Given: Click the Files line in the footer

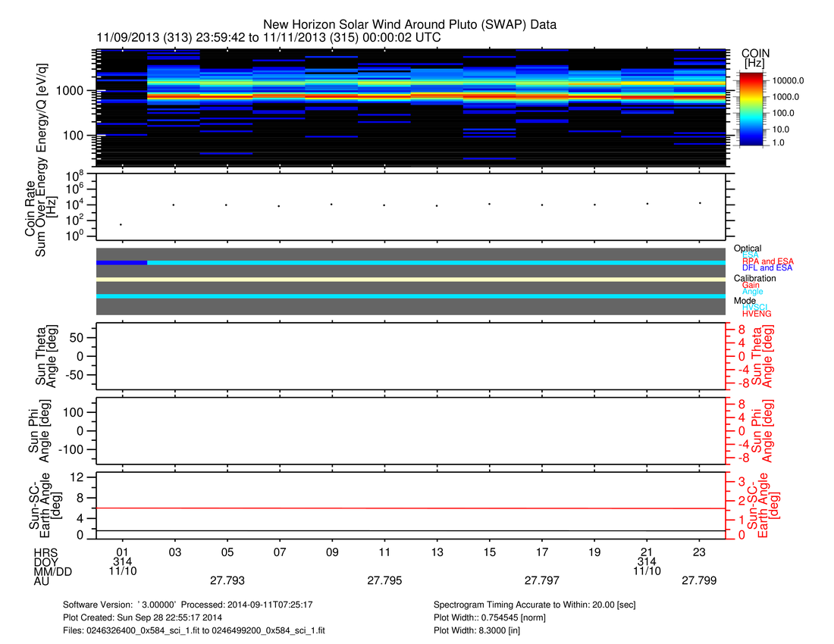Looking at the screenshot, I should 194,630.
